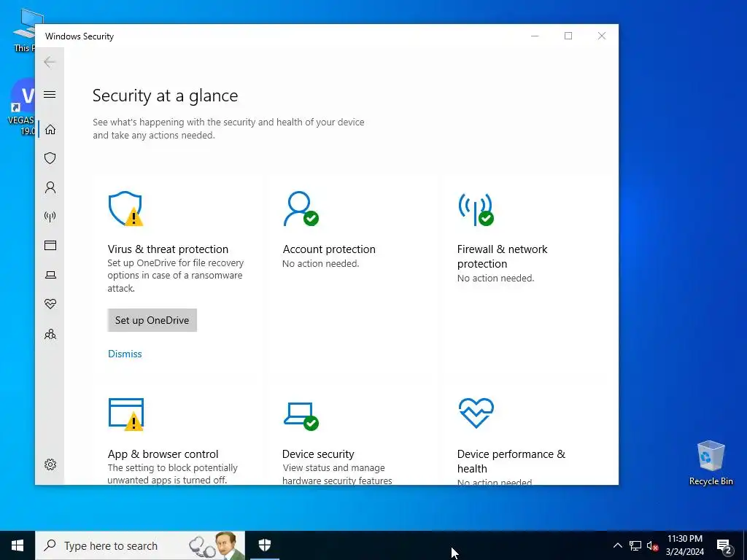Click the Virus & threat protection shield warning icon
The width and height of the screenshot is (747, 560).
pyautogui.click(x=125, y=209)
